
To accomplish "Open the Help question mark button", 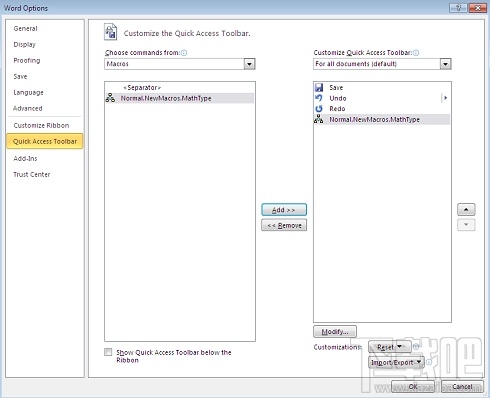I will click(458, 8).
